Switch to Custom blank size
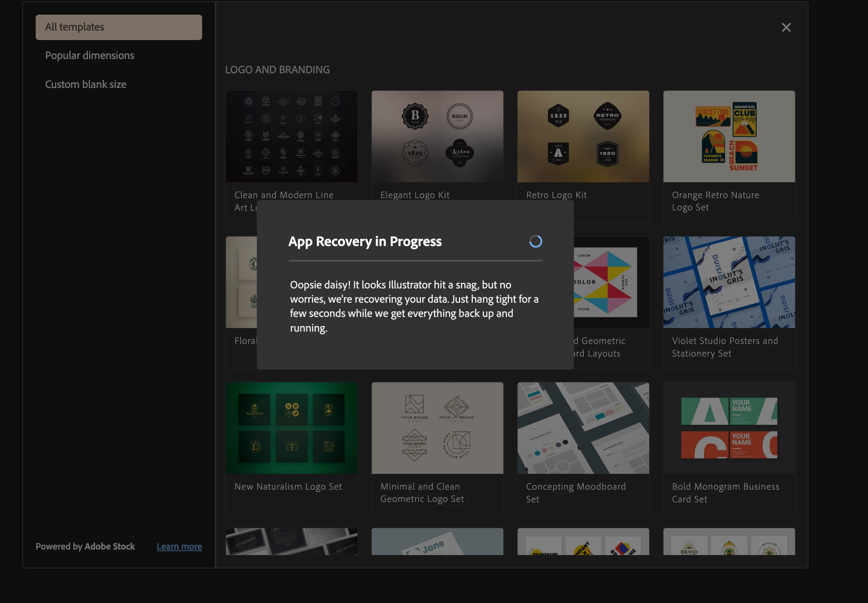The width and height of the screenshot is (868, 603). pyautogui.click(x=86, y=84)
